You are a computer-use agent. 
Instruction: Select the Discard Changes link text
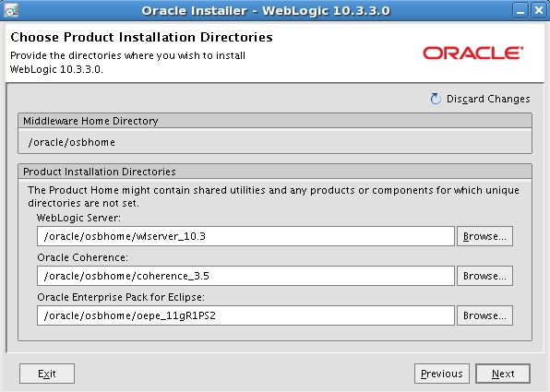pos(488,100)
